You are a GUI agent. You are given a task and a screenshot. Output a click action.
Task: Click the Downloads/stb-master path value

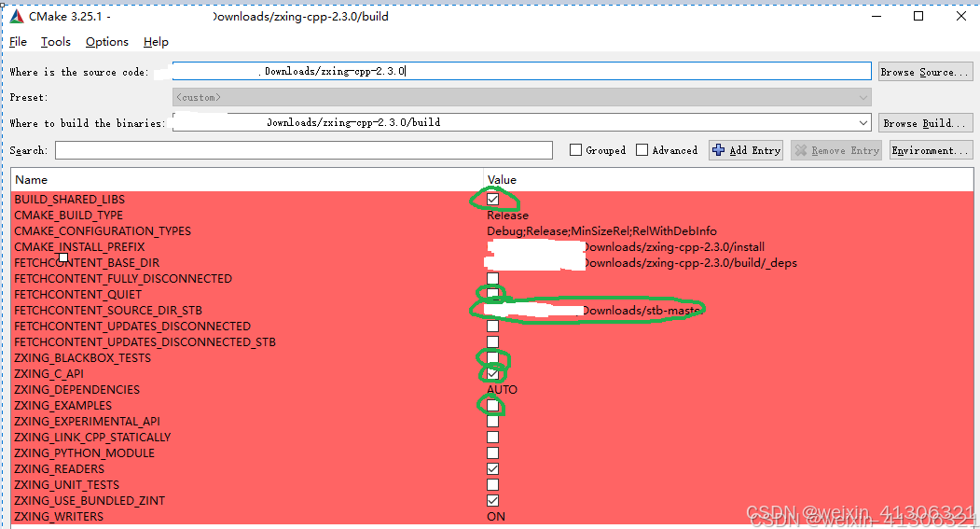[x=642, y=310]
